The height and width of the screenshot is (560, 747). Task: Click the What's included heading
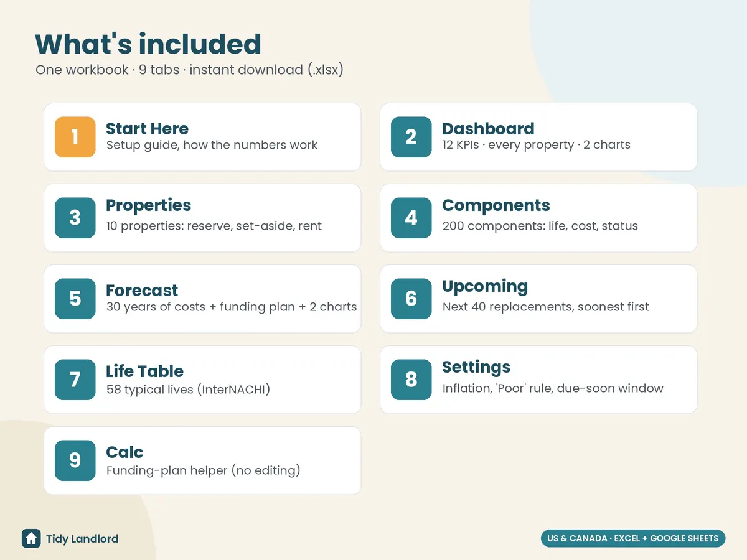tap(148, 44)
